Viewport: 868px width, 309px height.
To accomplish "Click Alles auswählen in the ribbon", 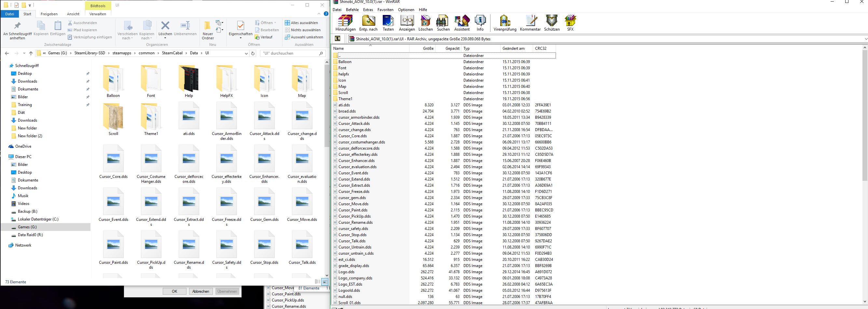I will coord(301,23).
